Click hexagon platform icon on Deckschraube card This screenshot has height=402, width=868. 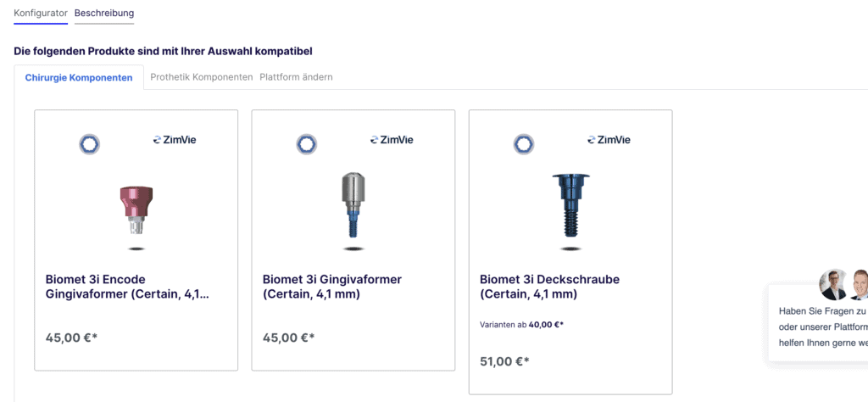tap(523, 144)
